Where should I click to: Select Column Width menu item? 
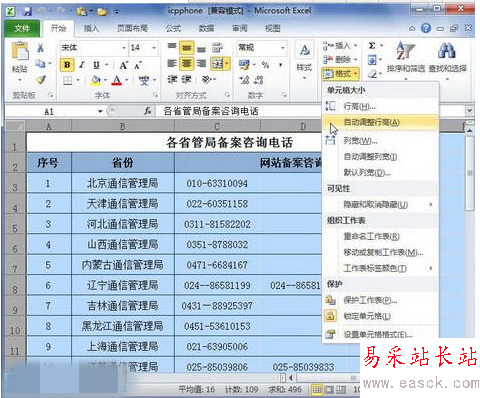(380, 141)
